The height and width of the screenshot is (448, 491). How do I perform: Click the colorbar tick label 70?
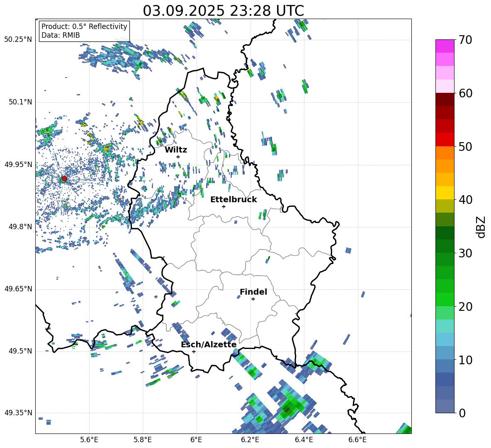465,40
